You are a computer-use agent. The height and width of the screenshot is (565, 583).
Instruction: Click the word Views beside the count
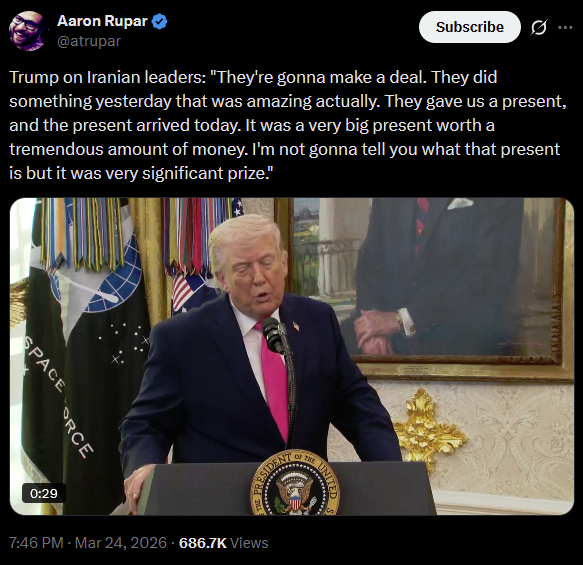point(249,543)
